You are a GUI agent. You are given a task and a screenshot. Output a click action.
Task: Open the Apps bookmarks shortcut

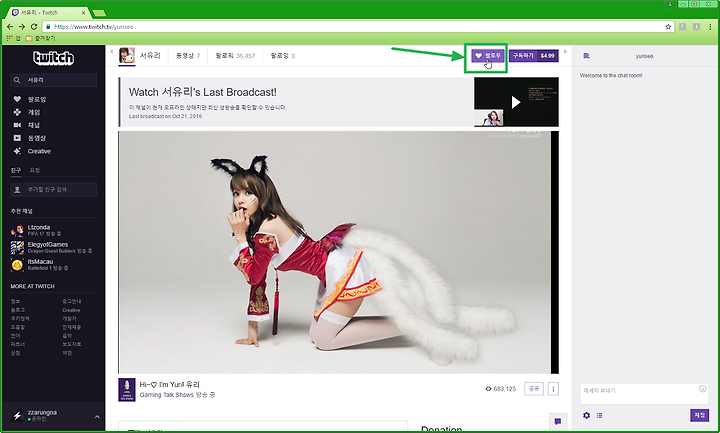(13, 38)
